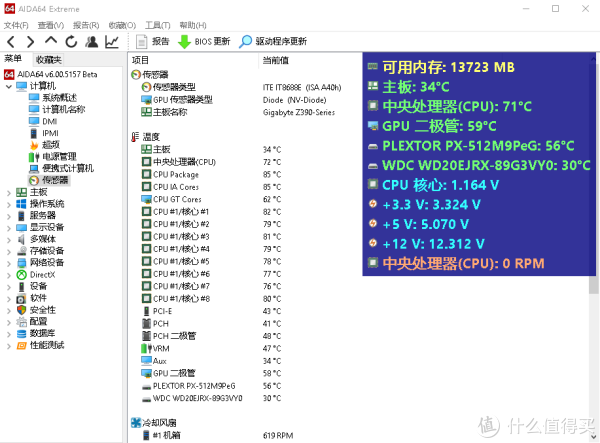Expand the 多媒体 tree node

[x=8, y=240]
